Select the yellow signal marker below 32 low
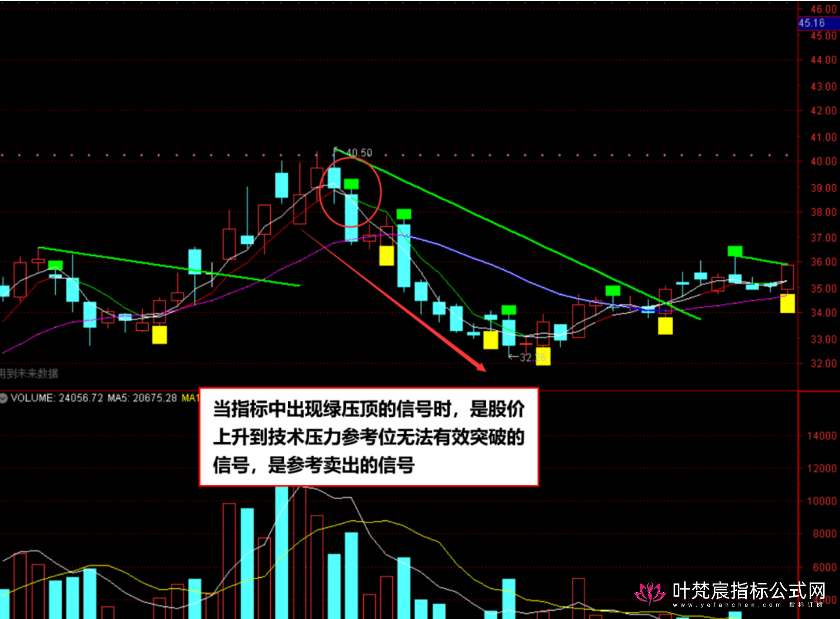This screenshot has width=840, height=619. coord(543,357)
